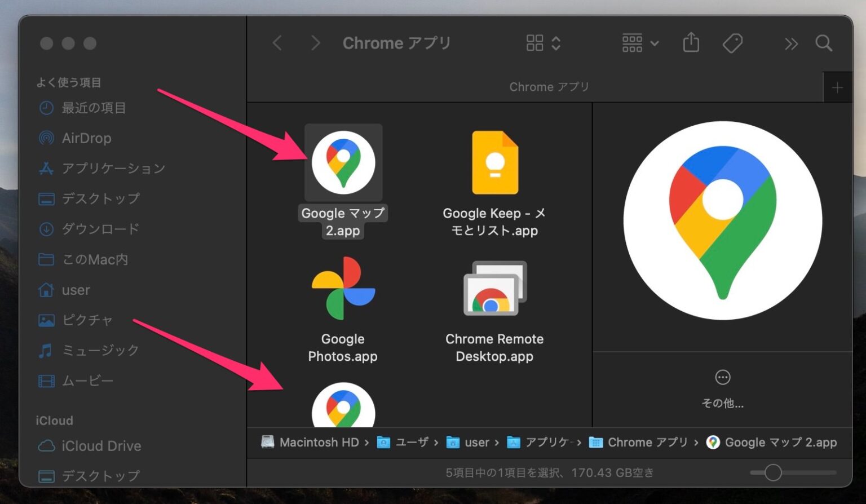Click the picture icon beside ピクチャ
Image resolution: width=866 pixels, height=504 pixels.
(46, 320)
